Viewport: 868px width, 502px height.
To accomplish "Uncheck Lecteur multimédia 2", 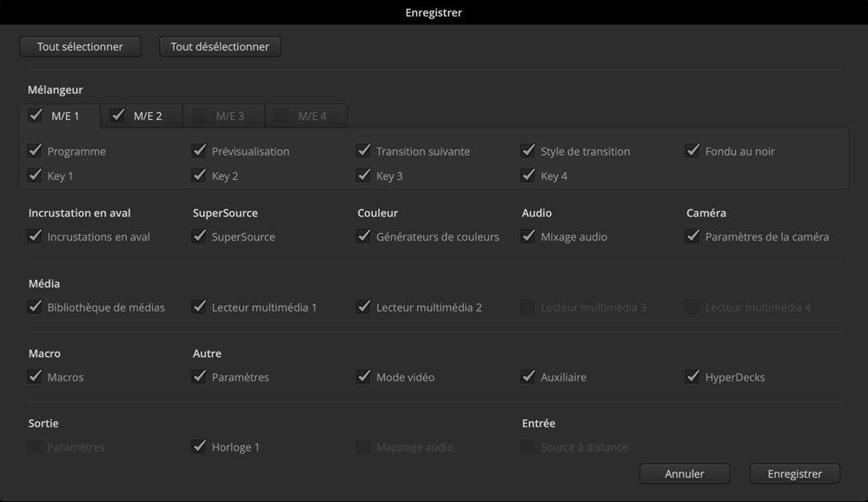I will coord(364,307).
